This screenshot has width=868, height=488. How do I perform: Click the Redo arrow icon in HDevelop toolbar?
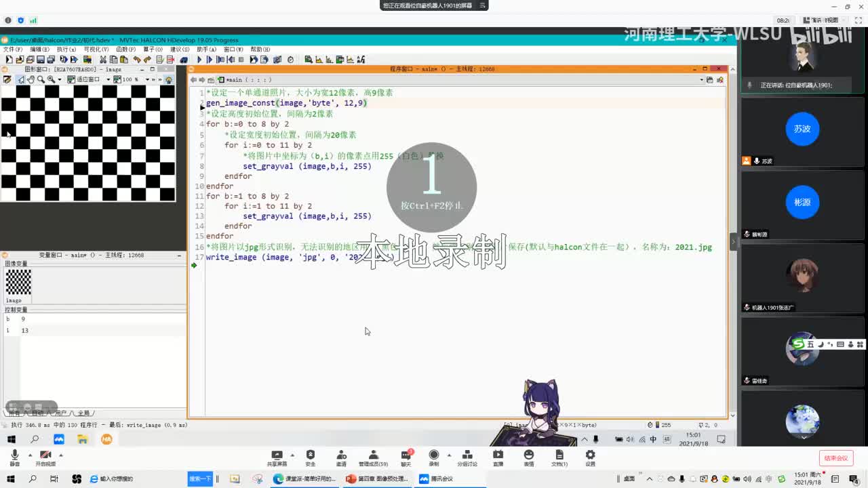147,60
